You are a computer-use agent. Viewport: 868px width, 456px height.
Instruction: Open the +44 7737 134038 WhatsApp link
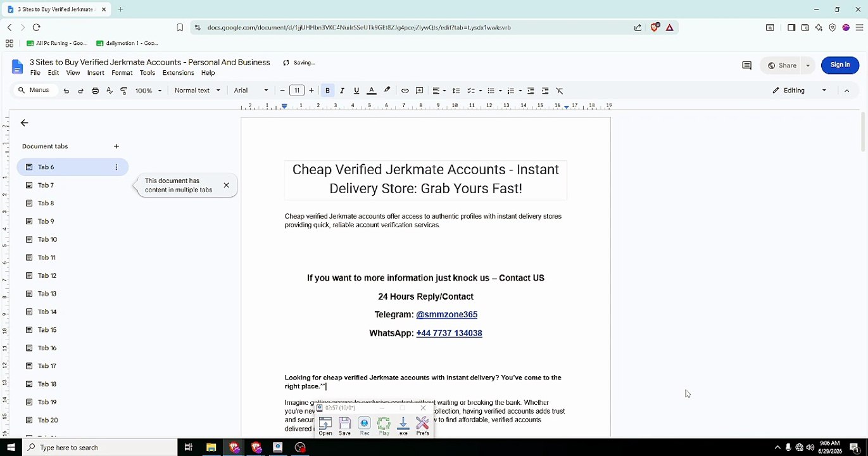tap(449, 333)
